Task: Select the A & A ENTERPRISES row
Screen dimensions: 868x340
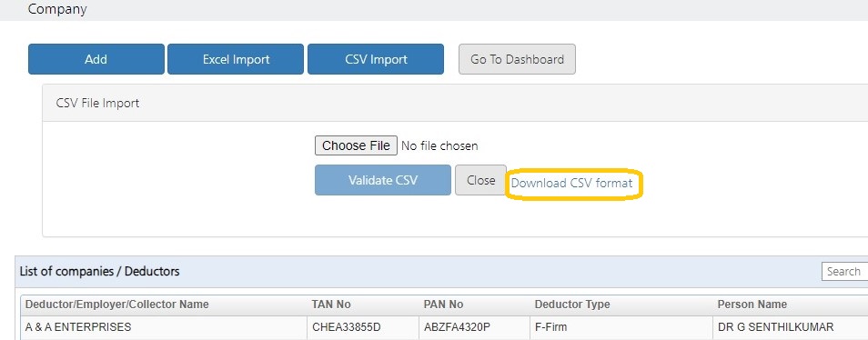Action: point(445,327)
